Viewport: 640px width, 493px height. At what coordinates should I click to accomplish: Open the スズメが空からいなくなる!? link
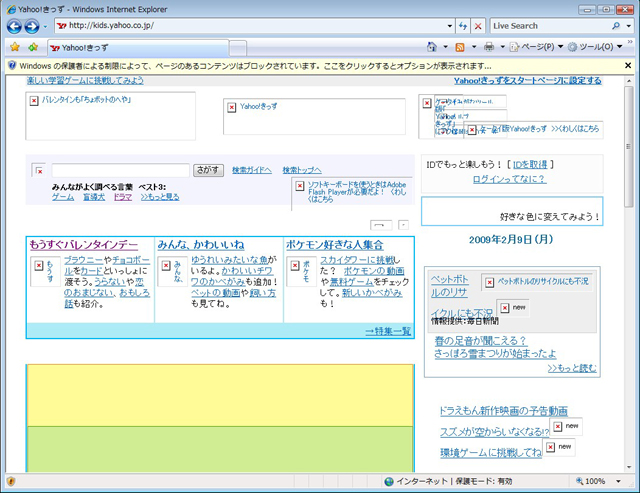tap(495, 432)
